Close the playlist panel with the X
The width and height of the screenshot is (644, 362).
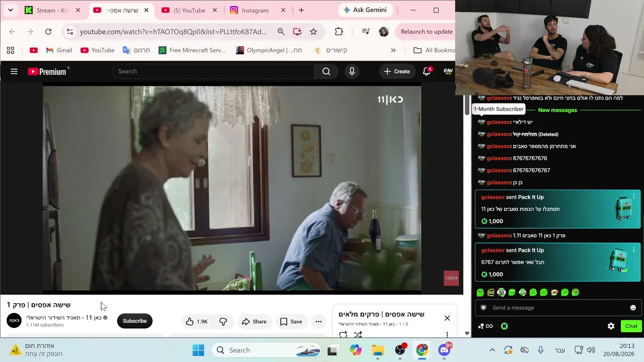447,318
